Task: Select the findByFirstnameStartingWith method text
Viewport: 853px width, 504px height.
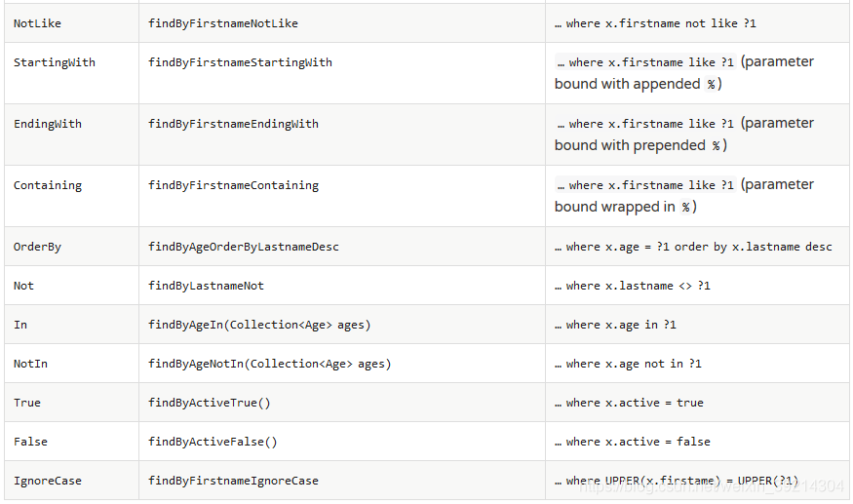Action: [x=240, y=62]
